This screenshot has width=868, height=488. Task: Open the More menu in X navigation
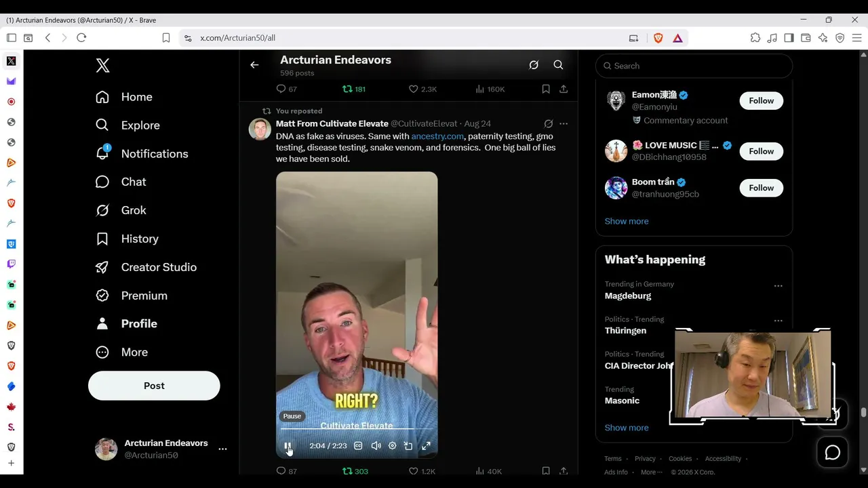122,352
